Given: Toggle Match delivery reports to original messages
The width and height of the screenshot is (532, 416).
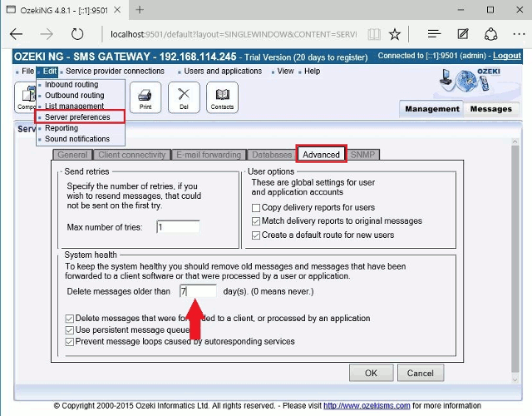Looking at the screenshot, I should pos(256,221).
